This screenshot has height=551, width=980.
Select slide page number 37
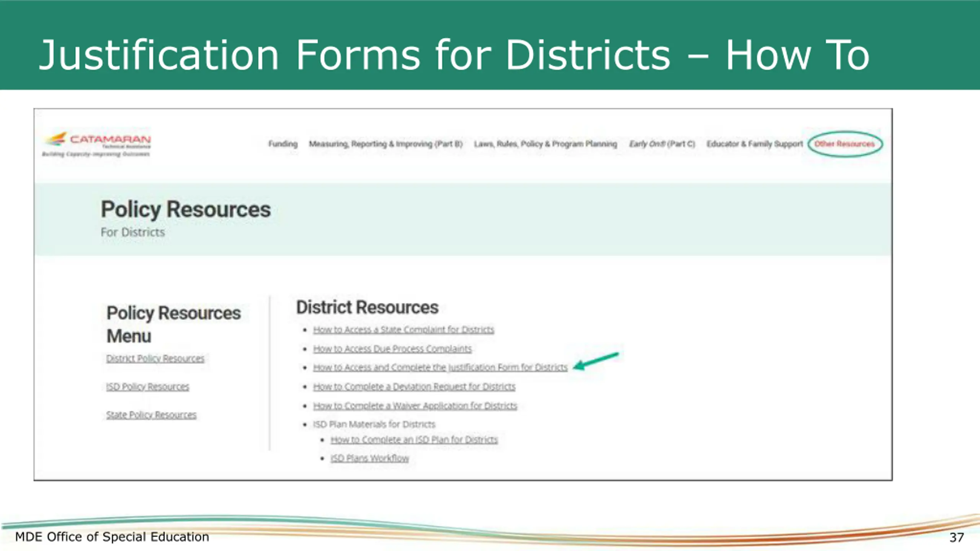coord(956,538)
